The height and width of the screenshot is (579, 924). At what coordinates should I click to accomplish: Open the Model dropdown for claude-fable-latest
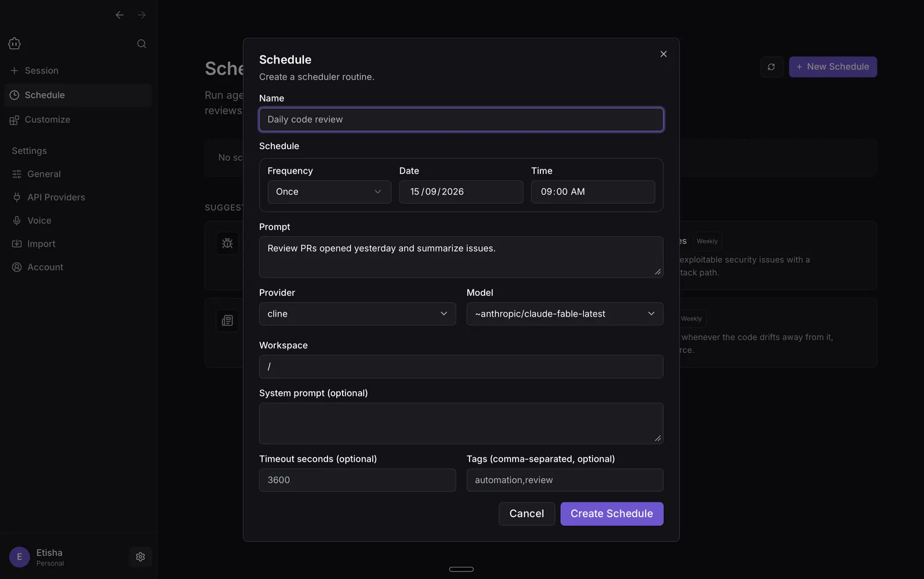click(x=565, y=314)
